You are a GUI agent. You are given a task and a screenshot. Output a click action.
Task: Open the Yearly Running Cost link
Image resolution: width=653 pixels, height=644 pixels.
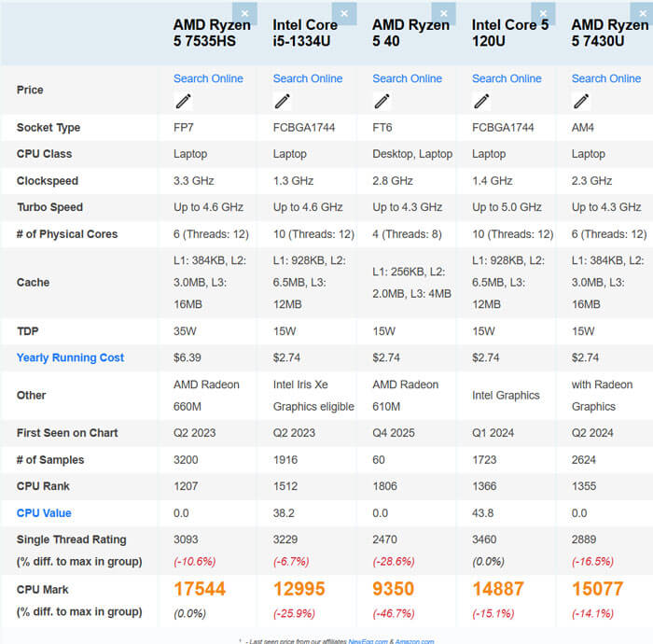[70, 357]
